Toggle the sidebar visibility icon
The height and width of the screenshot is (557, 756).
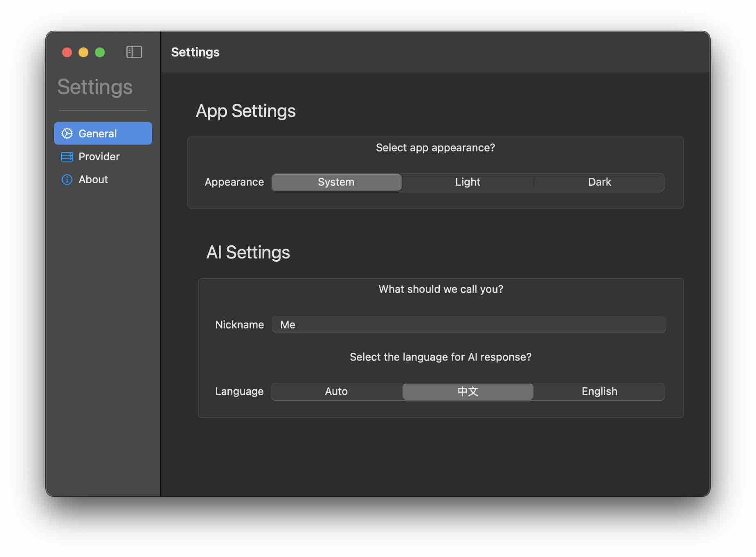tap(134, 52)
